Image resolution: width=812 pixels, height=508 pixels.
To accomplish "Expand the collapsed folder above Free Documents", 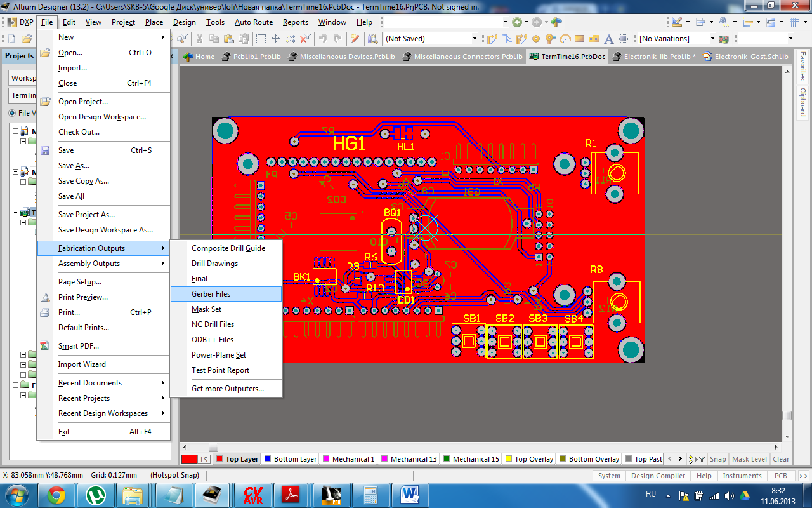I will pyautogui.click(x=23, y=375).
